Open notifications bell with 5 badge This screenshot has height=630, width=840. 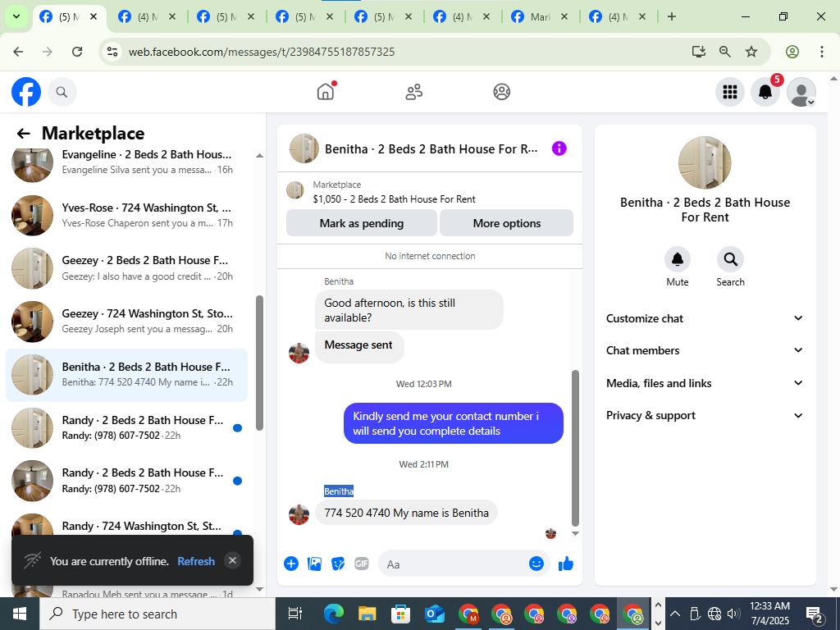click(765, 92)
